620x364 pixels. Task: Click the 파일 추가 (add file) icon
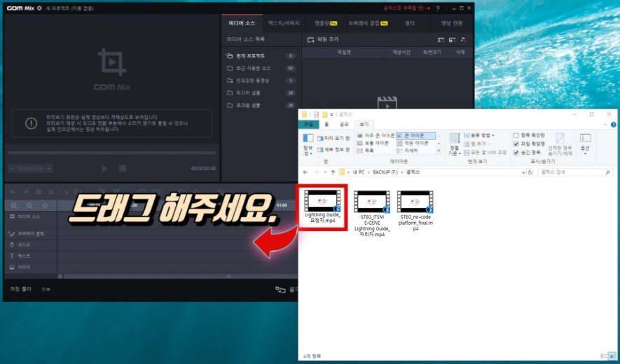click(311, 39)
